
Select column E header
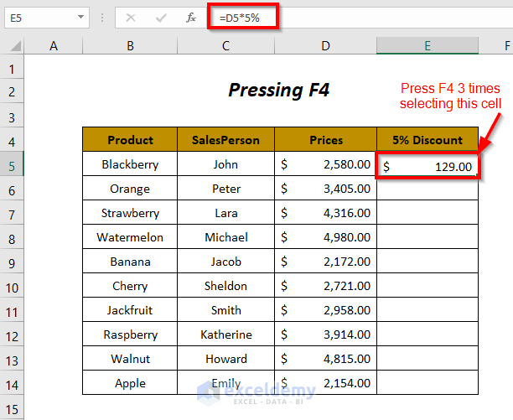(x=427, y=47)
